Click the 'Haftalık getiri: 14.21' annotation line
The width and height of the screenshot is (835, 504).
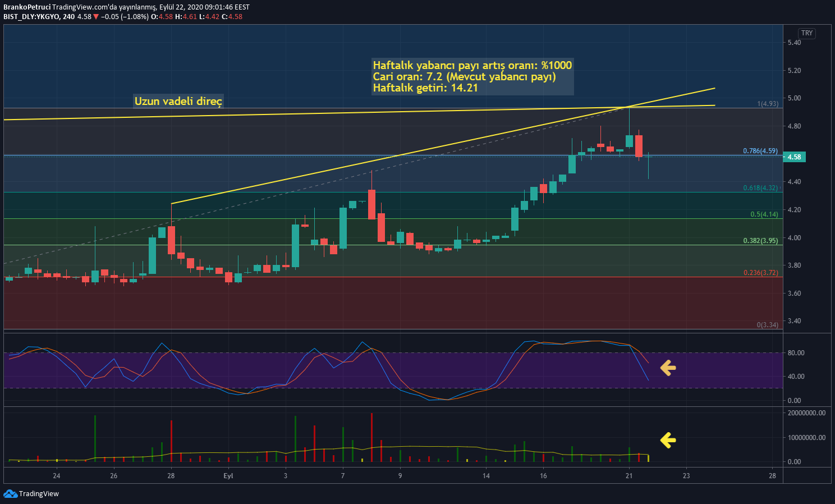425,88
